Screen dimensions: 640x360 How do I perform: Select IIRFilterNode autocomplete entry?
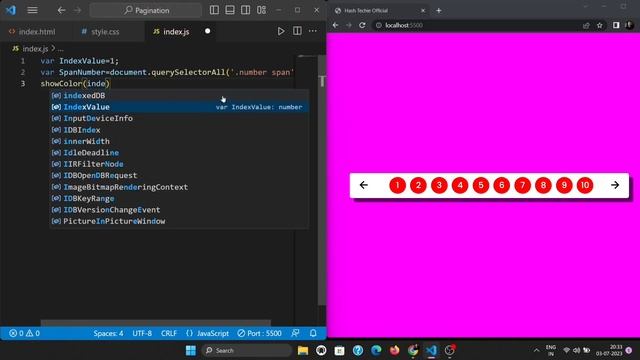(179, 164)
